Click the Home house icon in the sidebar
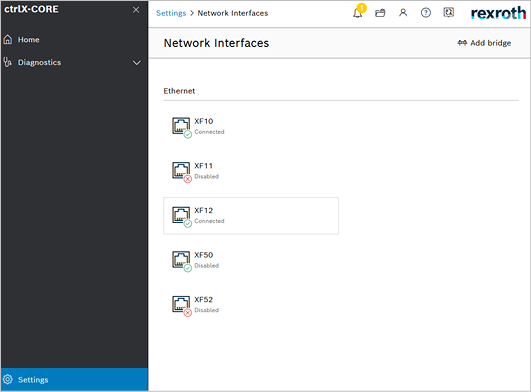Image resolution: width=531 pixels, height=392 pixels. click(8, 40)
